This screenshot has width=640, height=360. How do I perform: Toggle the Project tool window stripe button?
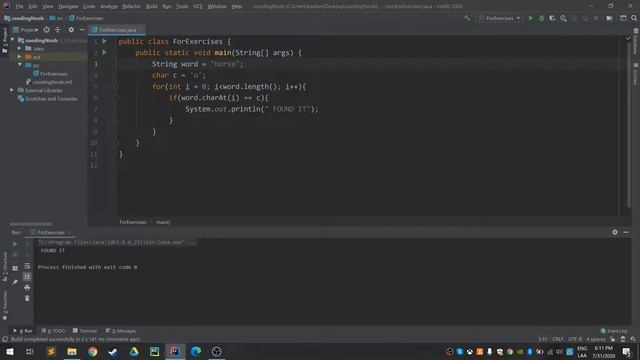click(x=5, y=40)
